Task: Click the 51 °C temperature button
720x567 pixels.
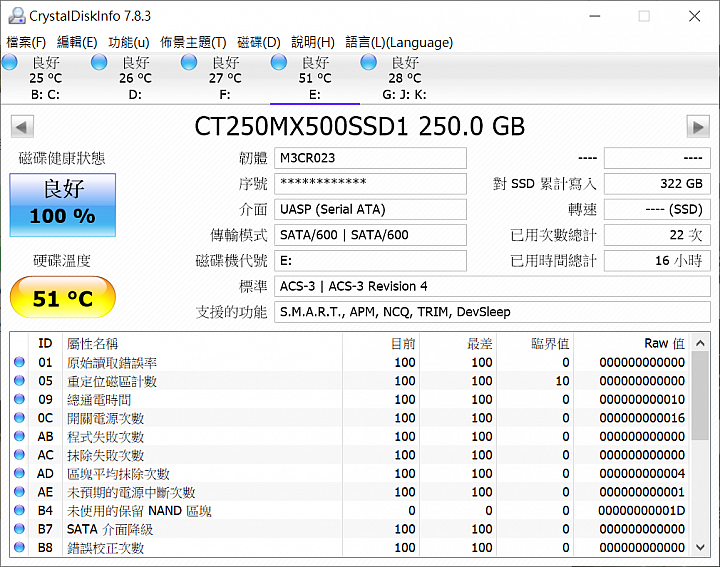Action: [x=63, y=298]
